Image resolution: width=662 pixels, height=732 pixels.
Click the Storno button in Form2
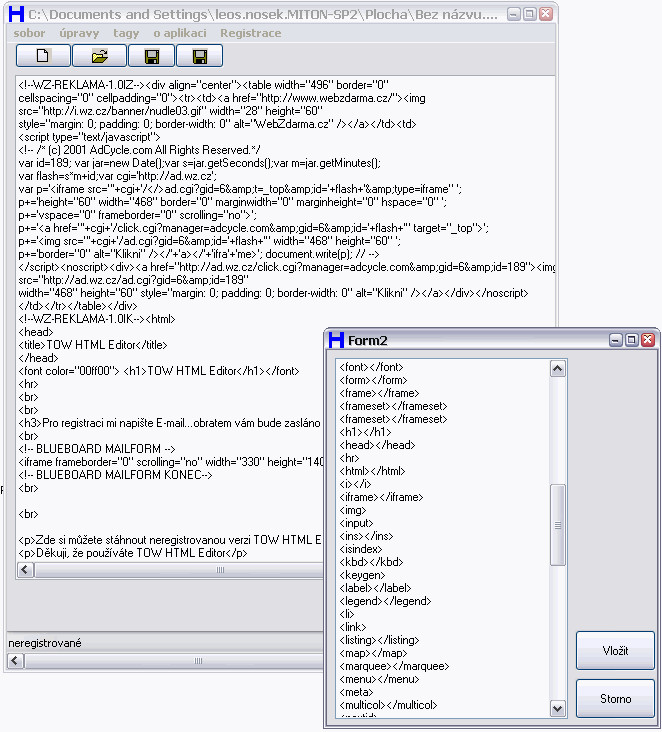click(615, 698)
